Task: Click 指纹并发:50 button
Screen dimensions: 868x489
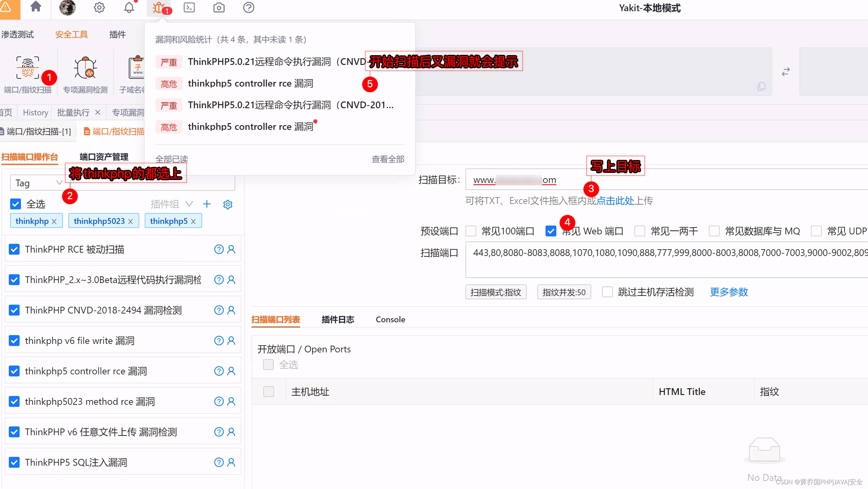Action: [564, 292]
